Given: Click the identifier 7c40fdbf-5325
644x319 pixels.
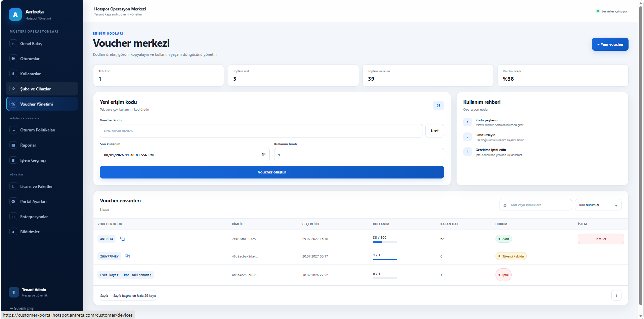Looking at the screenshot, I should (245, 239).
